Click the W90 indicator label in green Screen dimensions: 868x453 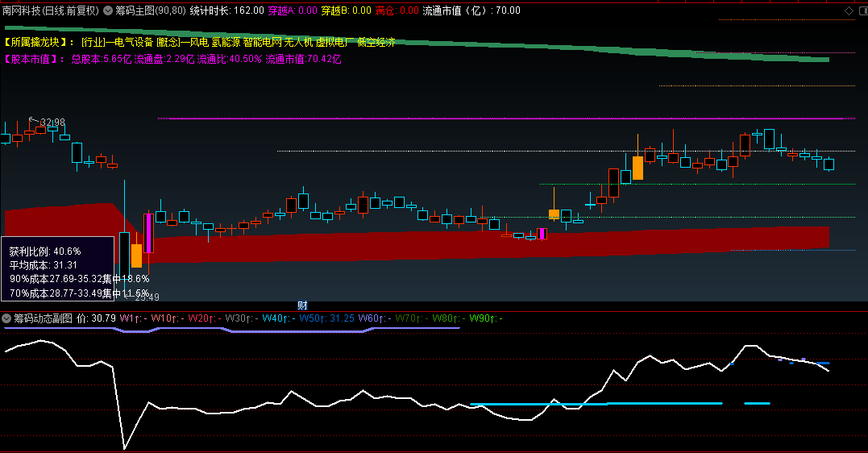coord(485,318)
